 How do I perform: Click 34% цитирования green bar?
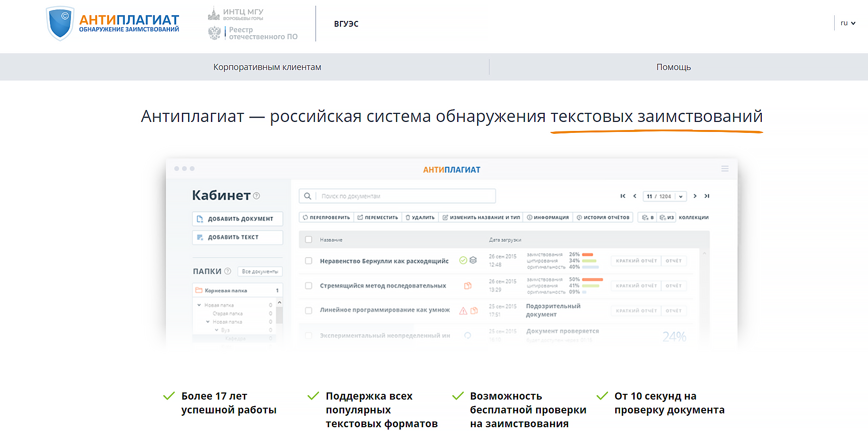coord(589,261)
